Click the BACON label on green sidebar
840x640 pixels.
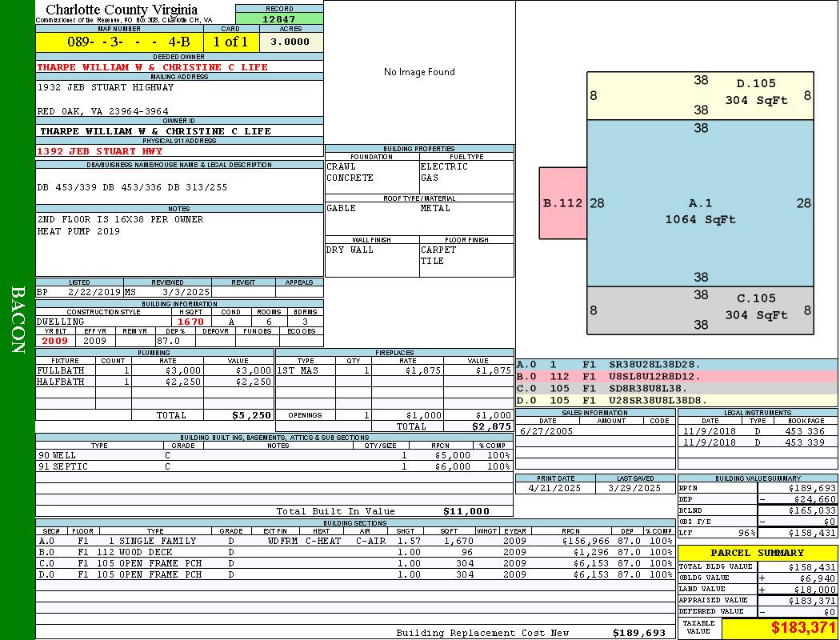18,320
